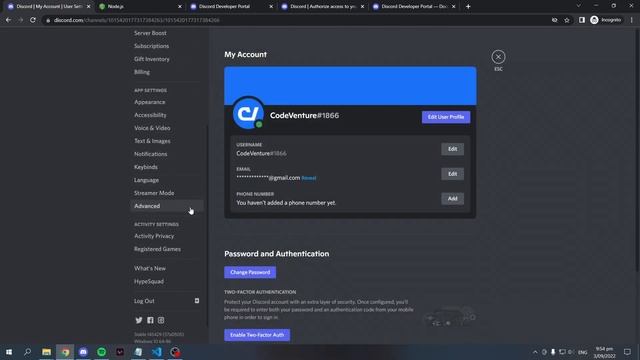The height and width of the screenshot is (360, 640).
Task: Open the Notepad icon in the taskbar
Action: tap(138, 352)
